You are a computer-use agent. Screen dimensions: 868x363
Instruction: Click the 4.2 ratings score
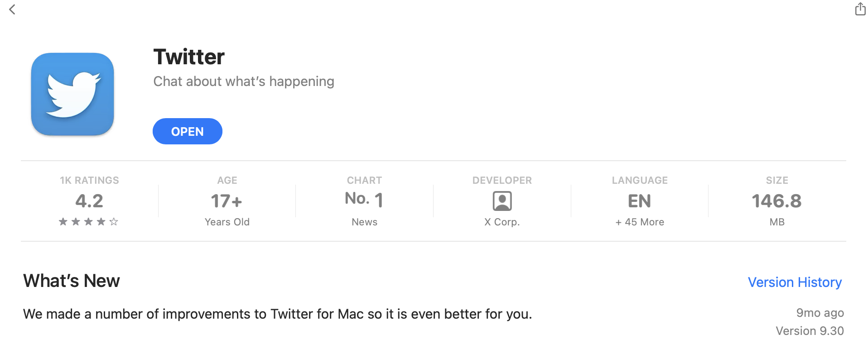89,201
